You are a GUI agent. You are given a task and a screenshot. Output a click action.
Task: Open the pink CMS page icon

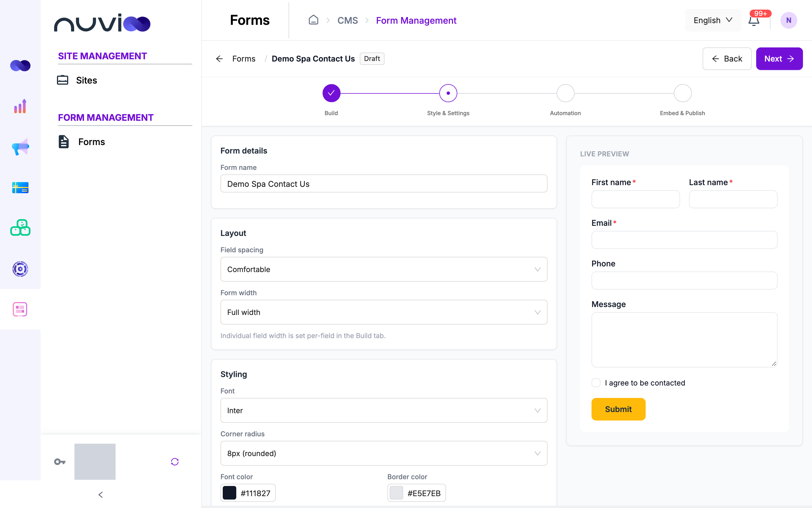20,309
